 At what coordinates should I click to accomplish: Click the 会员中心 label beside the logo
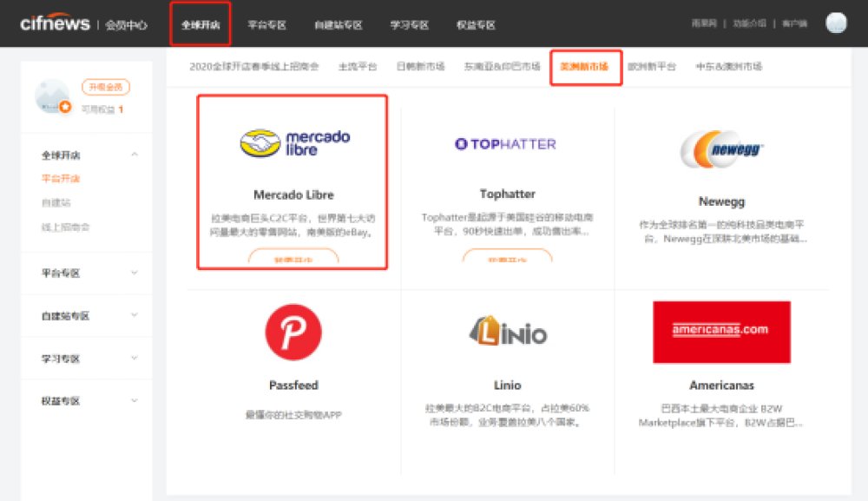pyautogui.click(x=126, y=25)
